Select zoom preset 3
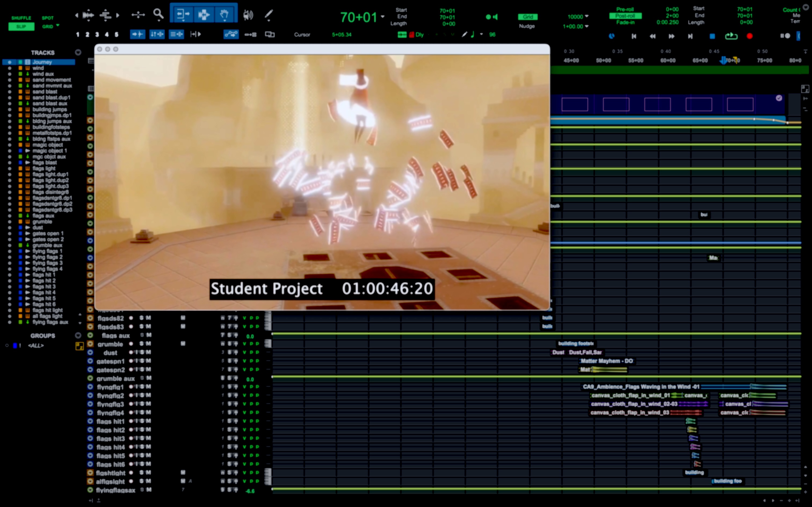812x507 pixels. (x=97, y=34)
